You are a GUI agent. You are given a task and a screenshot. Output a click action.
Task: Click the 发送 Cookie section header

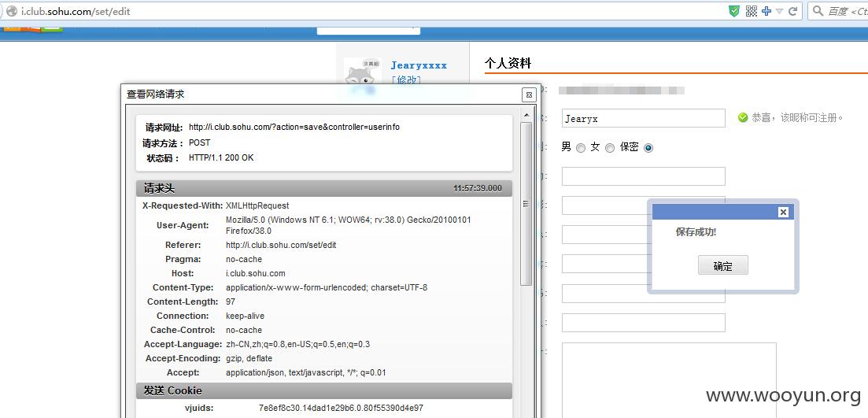[324, 390]
